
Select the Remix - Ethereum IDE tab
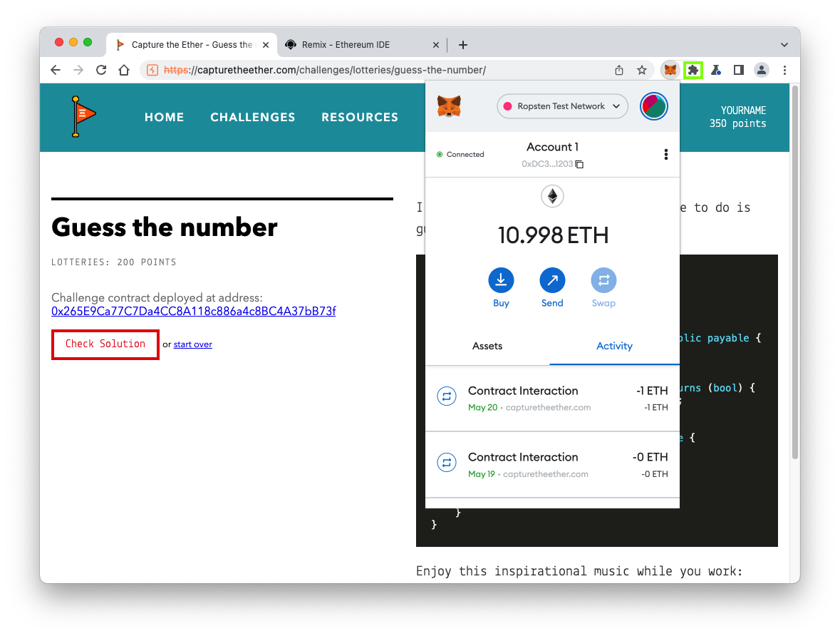coord(362,45)
